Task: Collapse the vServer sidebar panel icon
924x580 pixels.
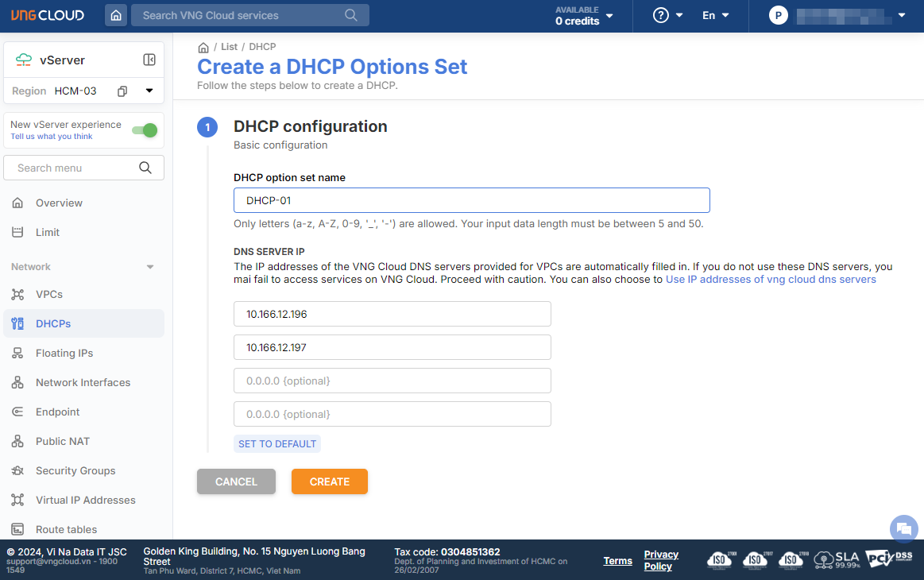Action: (149, 60)
